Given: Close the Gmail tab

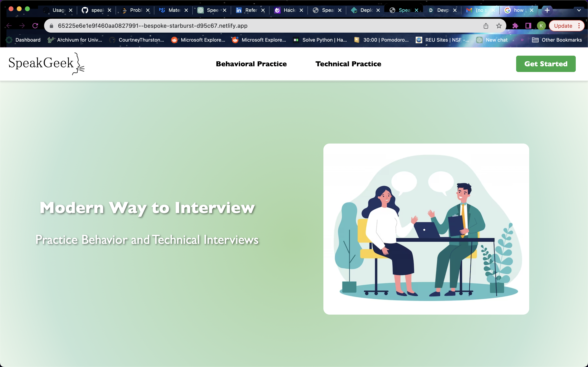Looking at the screenshot, I should 493,10.
